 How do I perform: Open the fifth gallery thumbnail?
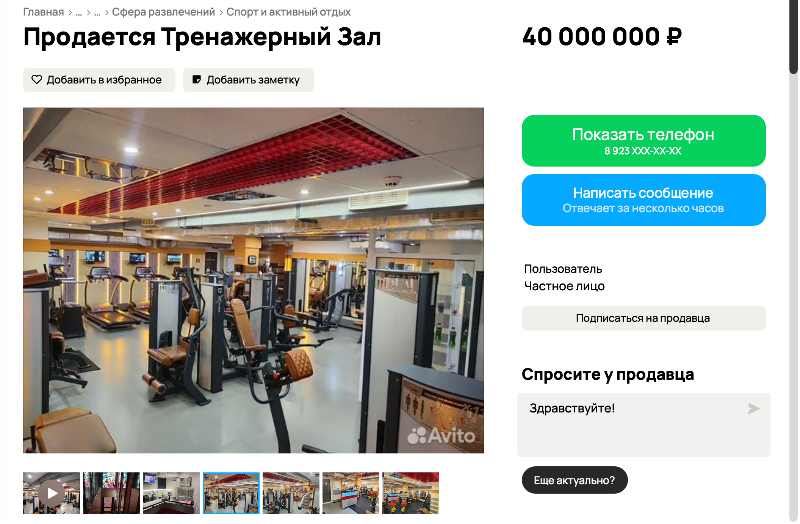[291, 493]
